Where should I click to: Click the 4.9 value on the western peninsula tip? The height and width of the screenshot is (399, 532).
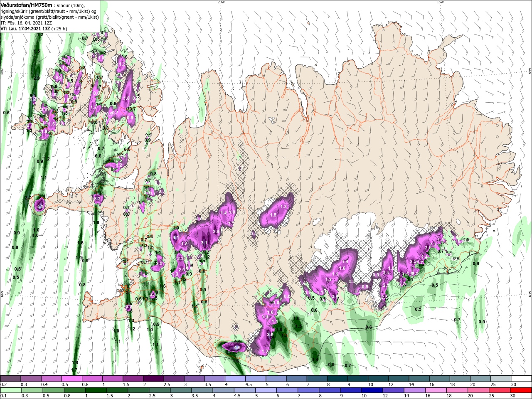(40, 206)
